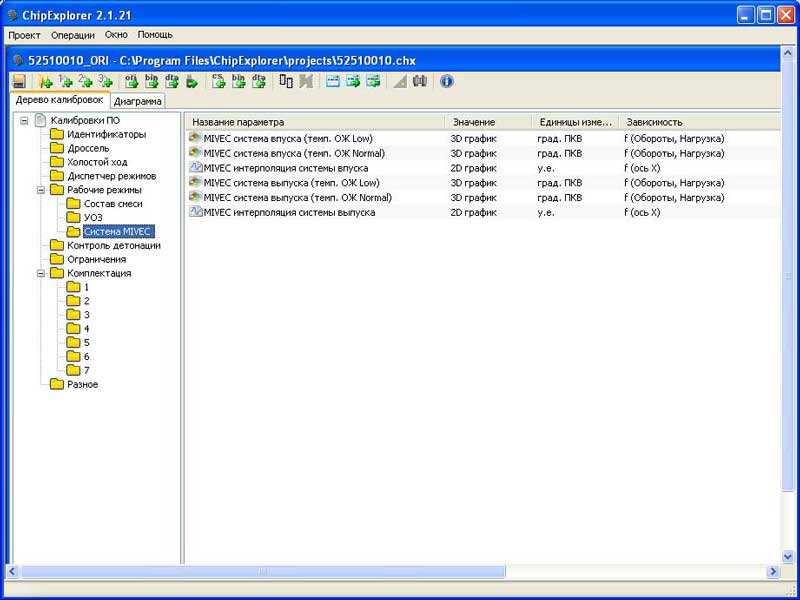Select the УОЗ folder in tree
Viewport: 800px width, 600px height.
[x=93, y=218]
